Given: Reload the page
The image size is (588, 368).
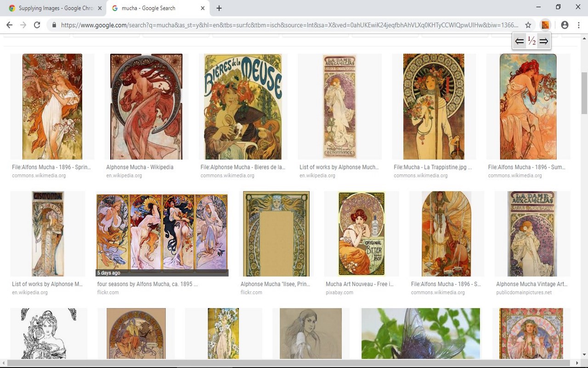Looking at the screenshot, I should click(x=37, y=25).
